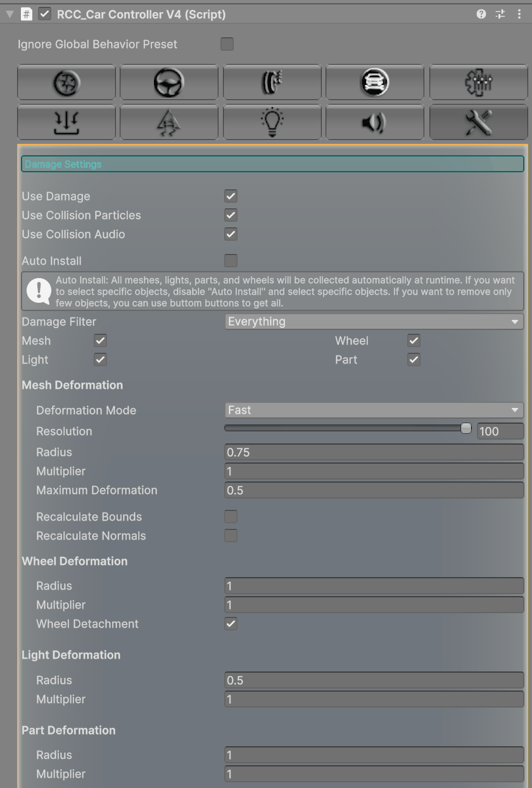532x788 pixels.
Task: Click the Wheel Deformation heading
Action: click(x=75, y=561)
